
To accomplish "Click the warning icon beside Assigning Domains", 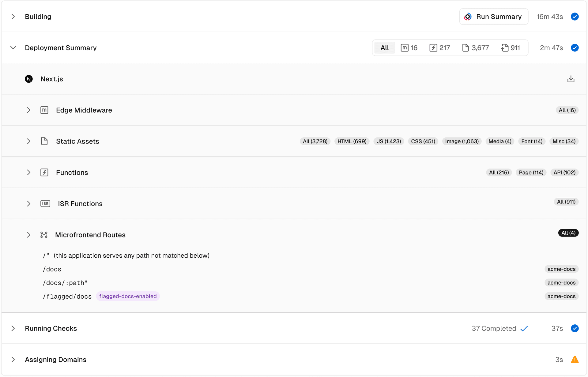I will coord(575,360).
